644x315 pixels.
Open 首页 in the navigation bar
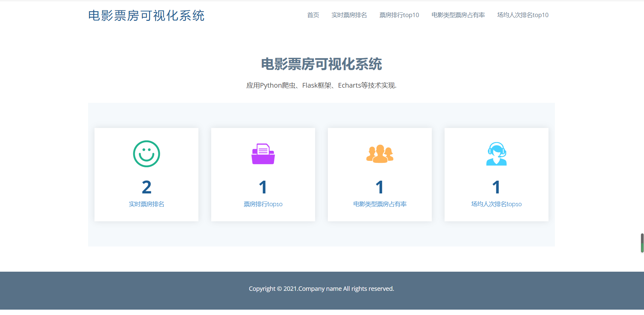pos(313,15)
